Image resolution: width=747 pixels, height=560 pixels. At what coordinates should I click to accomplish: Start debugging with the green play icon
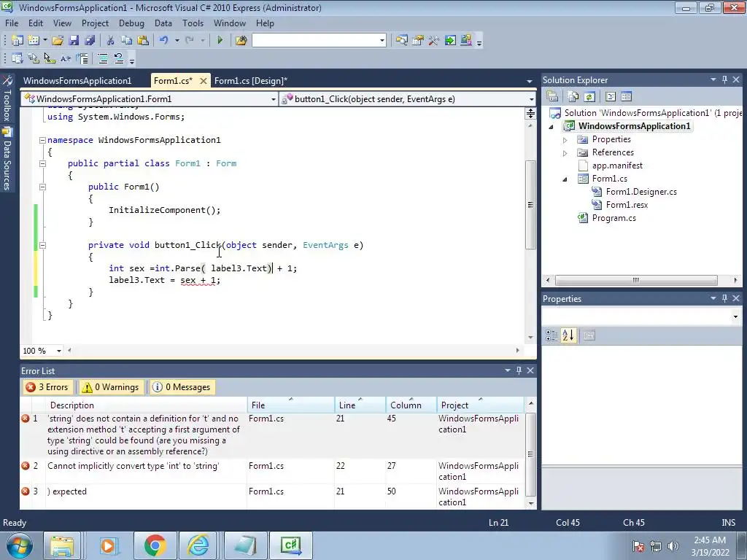220,41
